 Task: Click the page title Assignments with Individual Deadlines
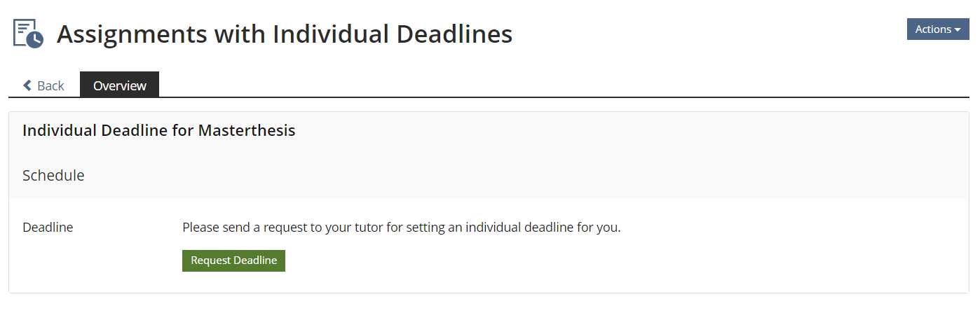pos(285,34)
